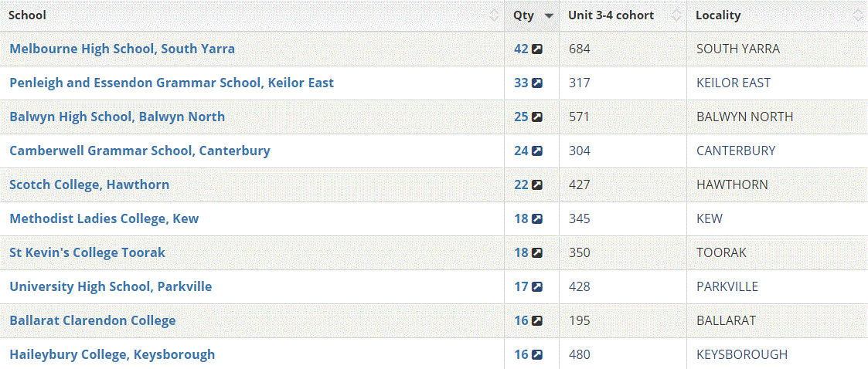Sort the table by School column header
The image size is (868, 369).
pyautogui.click(x=28, y=15)
